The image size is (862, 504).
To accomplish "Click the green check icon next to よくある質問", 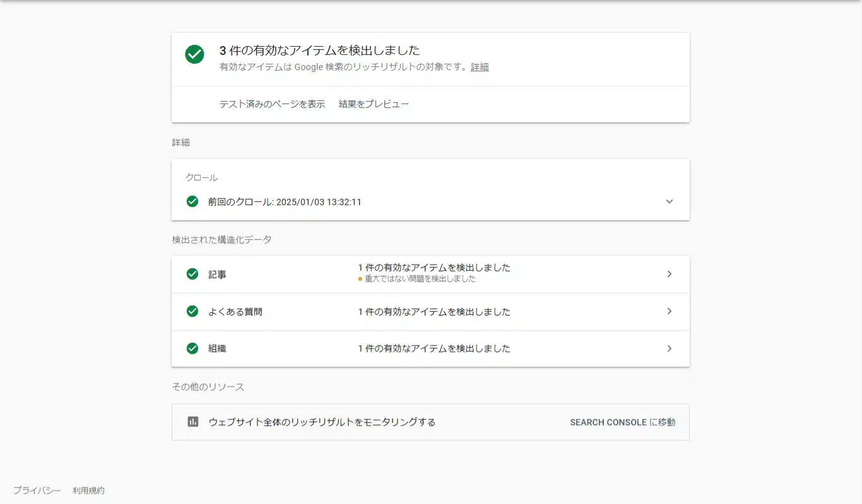I will coord(192,312).
